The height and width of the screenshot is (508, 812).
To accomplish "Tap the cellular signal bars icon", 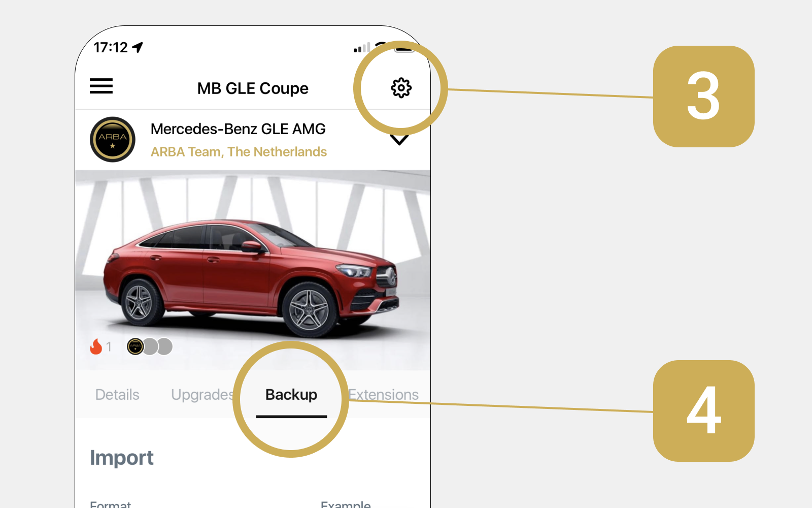I will coord(362,48).
